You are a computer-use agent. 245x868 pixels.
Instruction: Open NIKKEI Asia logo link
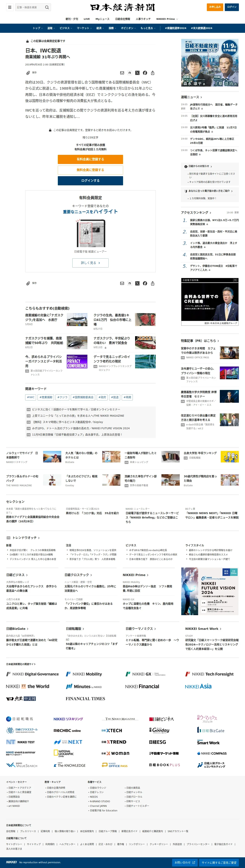pos(198,686)
